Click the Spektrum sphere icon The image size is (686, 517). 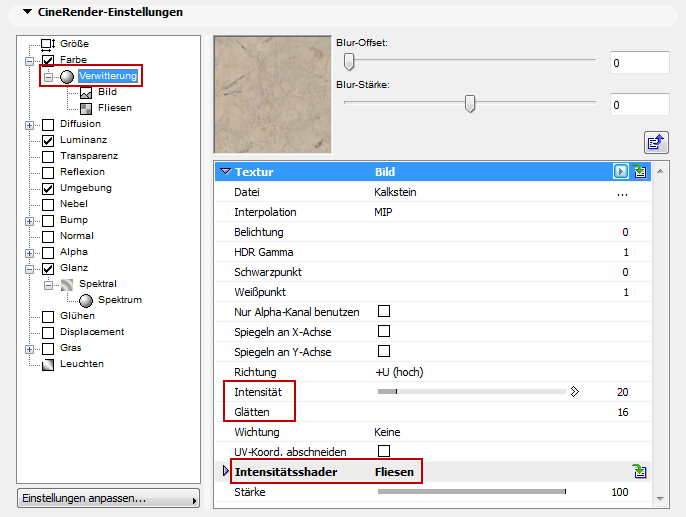coord(86,300)
